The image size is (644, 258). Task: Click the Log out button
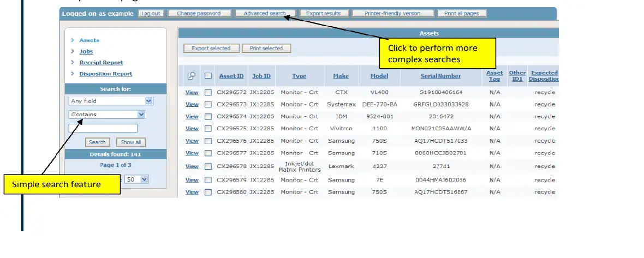click(x=150, y=14)
